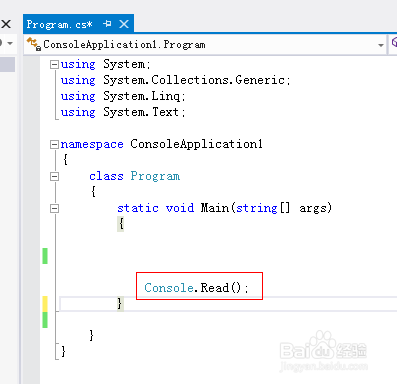This screenshot has height=384, width=397.
Task: Click the 'using System;' line
Action: 106,64
